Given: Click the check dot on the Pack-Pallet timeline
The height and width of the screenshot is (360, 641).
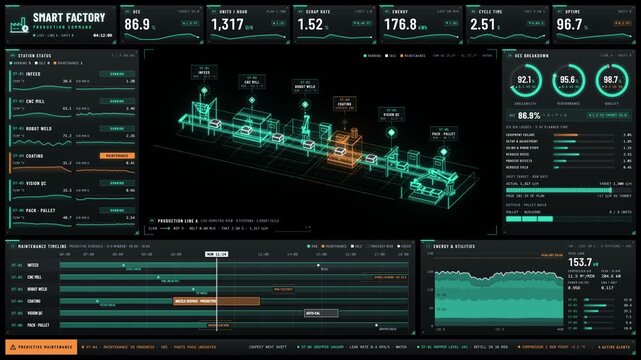Looking at the screenshot, I should 377,325.
